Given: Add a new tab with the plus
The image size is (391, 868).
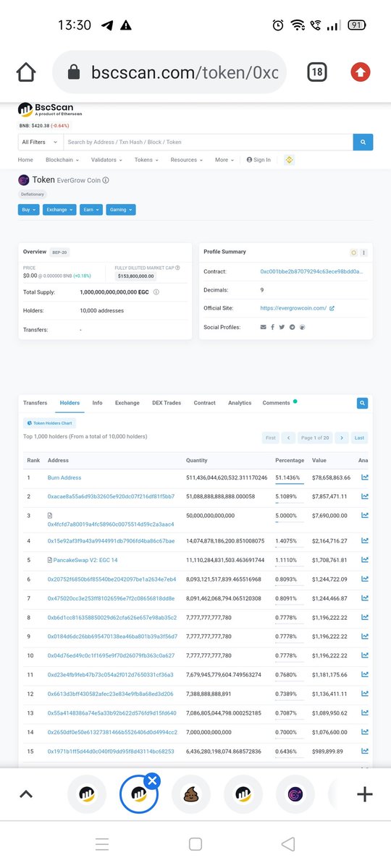Looking at the screenshot, I should click(x=365, y=794).
